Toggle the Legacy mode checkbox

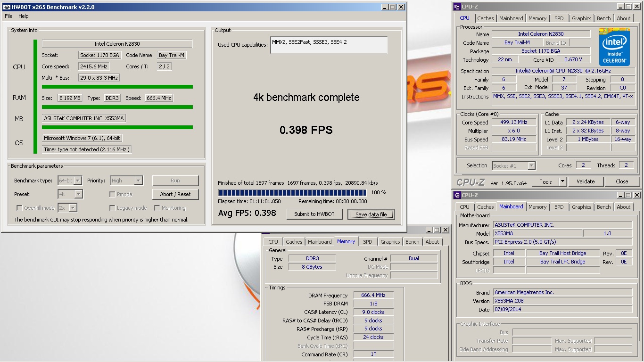point(112,208)
